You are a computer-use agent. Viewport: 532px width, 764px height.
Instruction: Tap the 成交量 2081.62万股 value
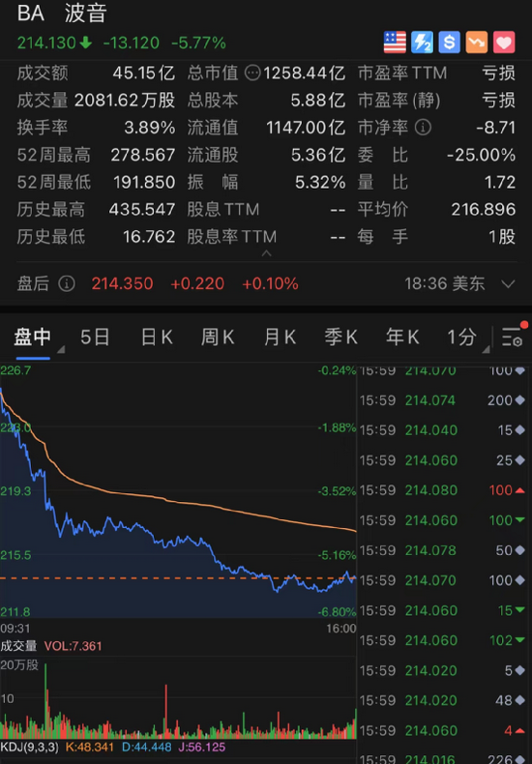pyautogui.click(x=125, y=101)
